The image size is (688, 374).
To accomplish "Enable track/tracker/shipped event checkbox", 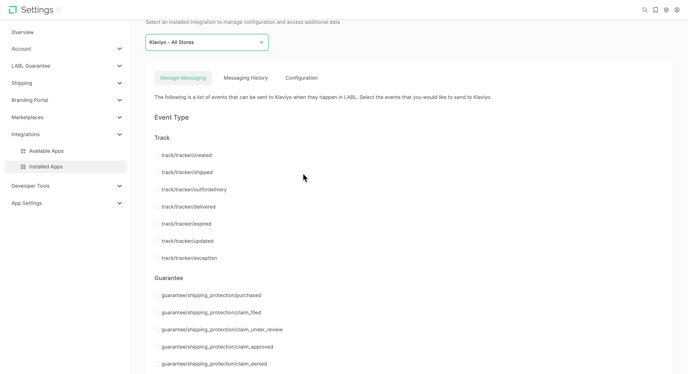I will coord(157,172).
